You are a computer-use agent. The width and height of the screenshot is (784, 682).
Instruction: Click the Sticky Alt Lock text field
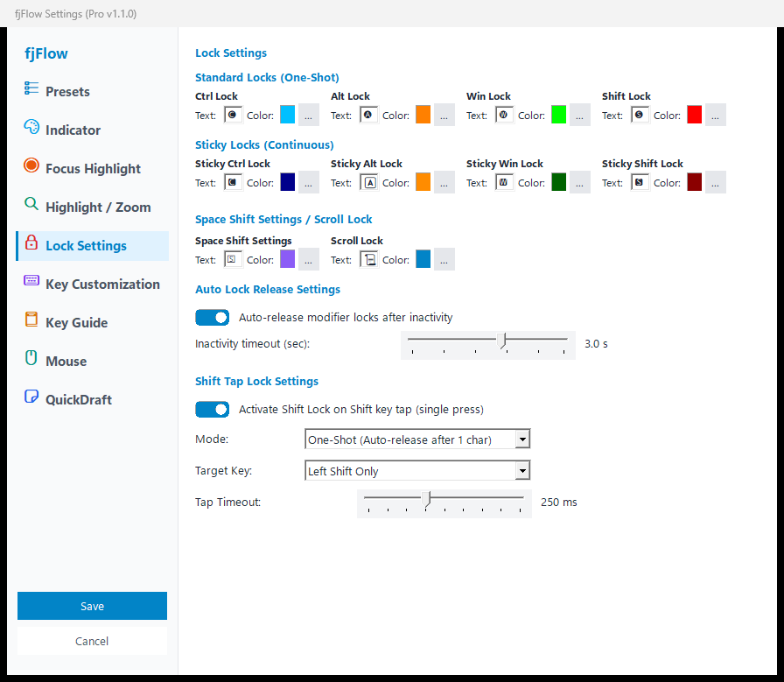point(368,183)
